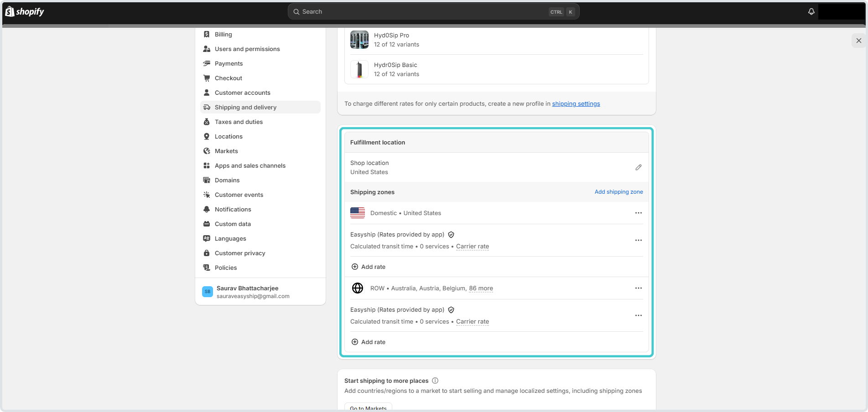
Task: Click the ROW globe icon
Action: click(x=358, y=288)
